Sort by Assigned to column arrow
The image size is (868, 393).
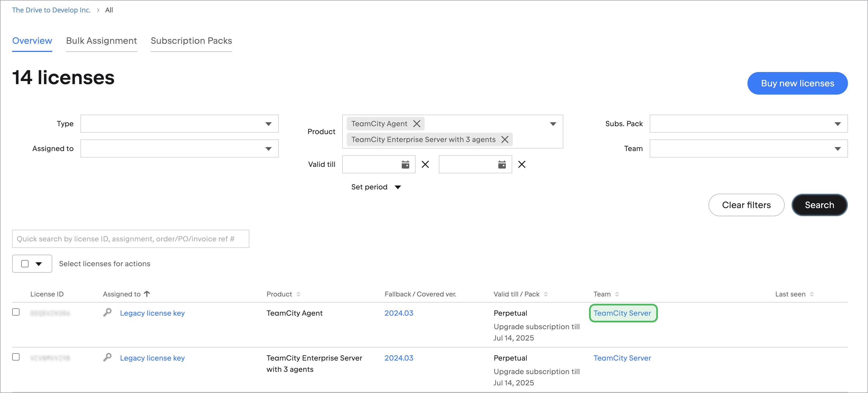(147, 294)
